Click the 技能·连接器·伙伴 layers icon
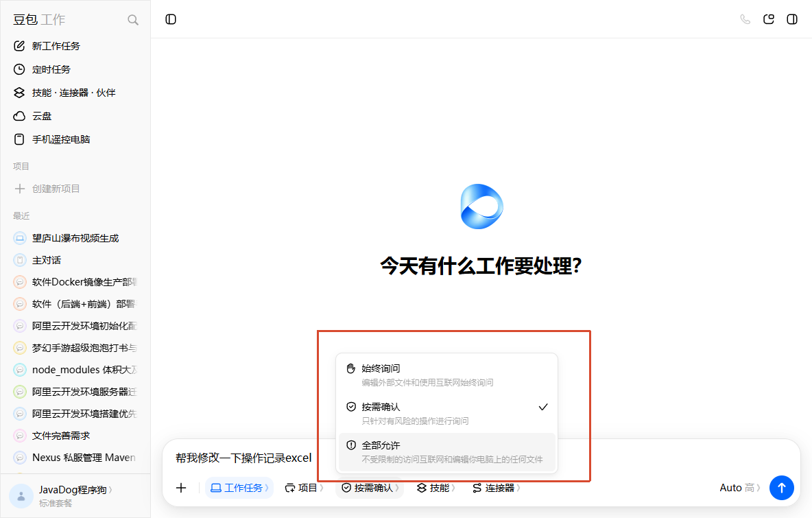The width and height of the screenshot is (812, 518). point(19,93)
